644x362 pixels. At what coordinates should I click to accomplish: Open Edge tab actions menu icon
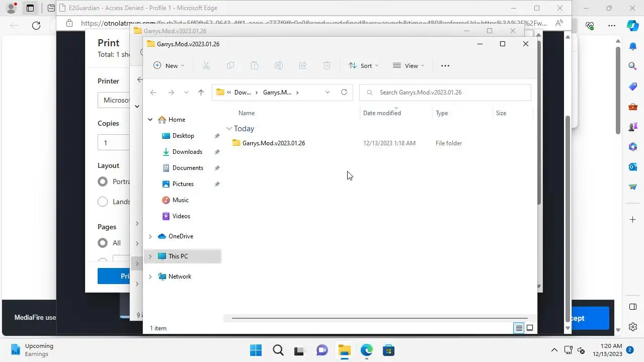coord(30,8)
